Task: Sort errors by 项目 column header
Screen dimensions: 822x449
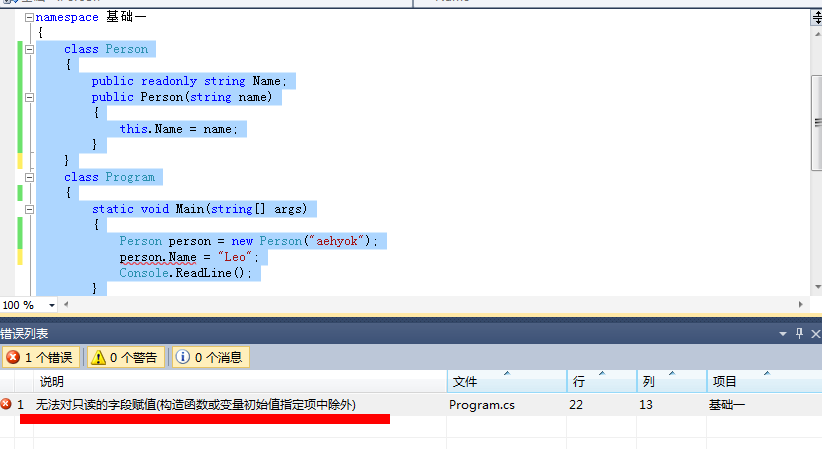Action: 764,381
